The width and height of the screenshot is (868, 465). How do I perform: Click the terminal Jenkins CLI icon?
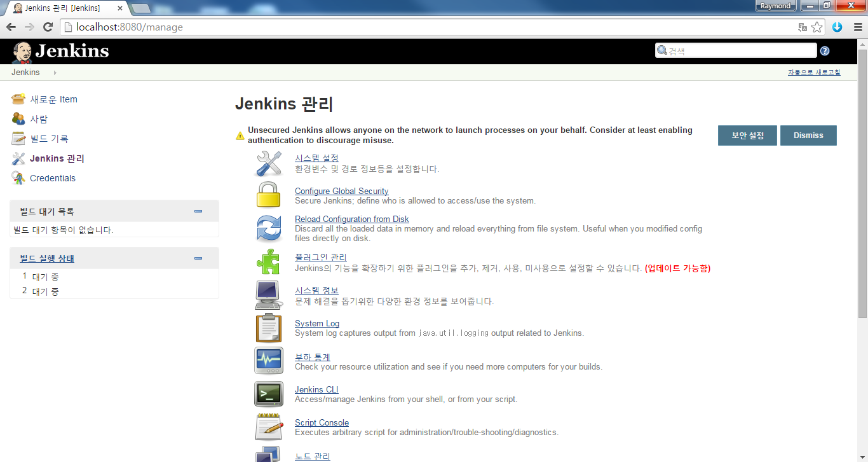click(268, 394)
